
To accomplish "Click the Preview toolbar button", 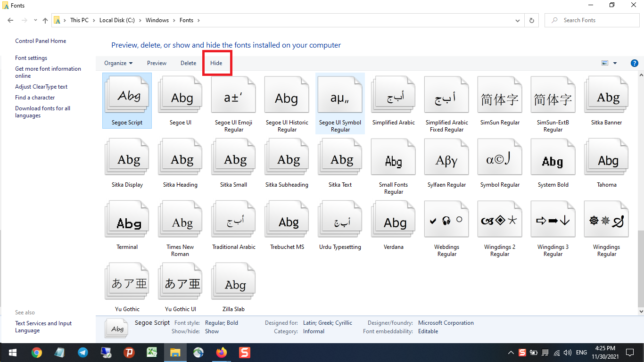I will coord(157,63).
